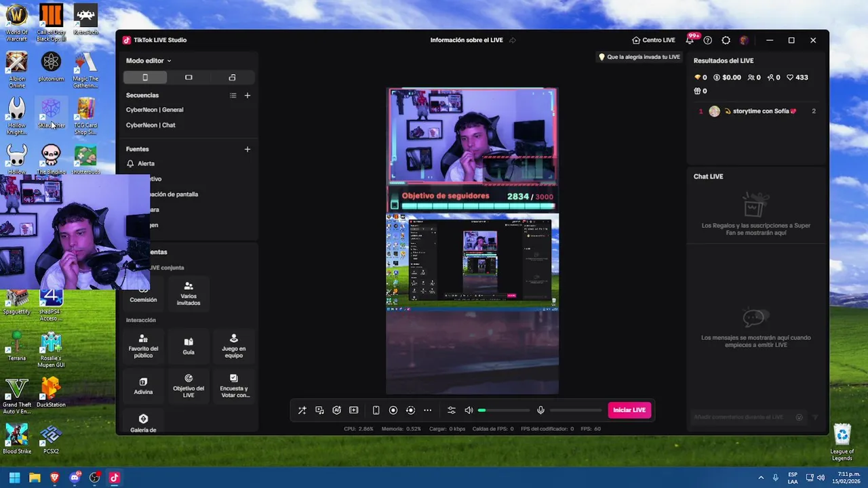Open Discord from taskbar
Screen dimensions: 868x488
tap(75, 478)
